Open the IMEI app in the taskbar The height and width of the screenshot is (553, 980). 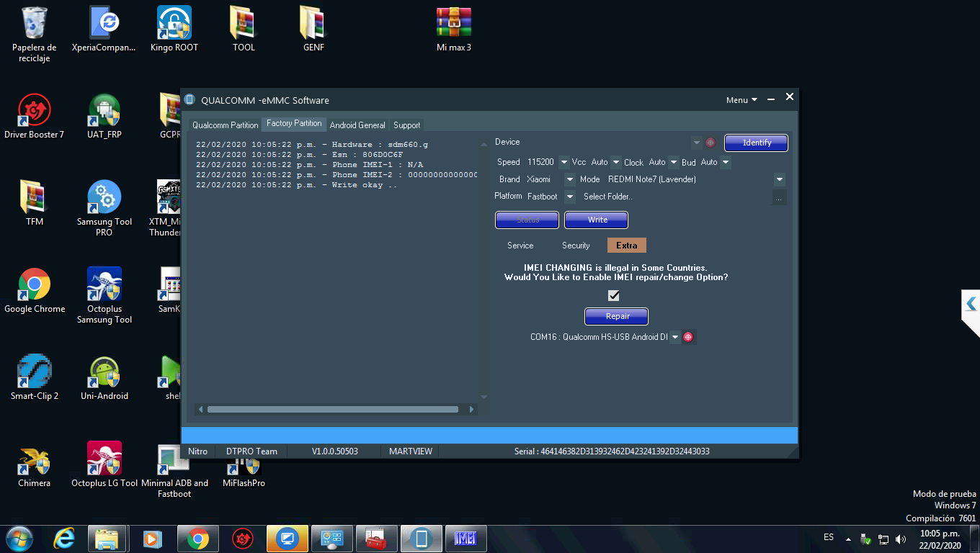pyautogui.click(x=466, y=538)
